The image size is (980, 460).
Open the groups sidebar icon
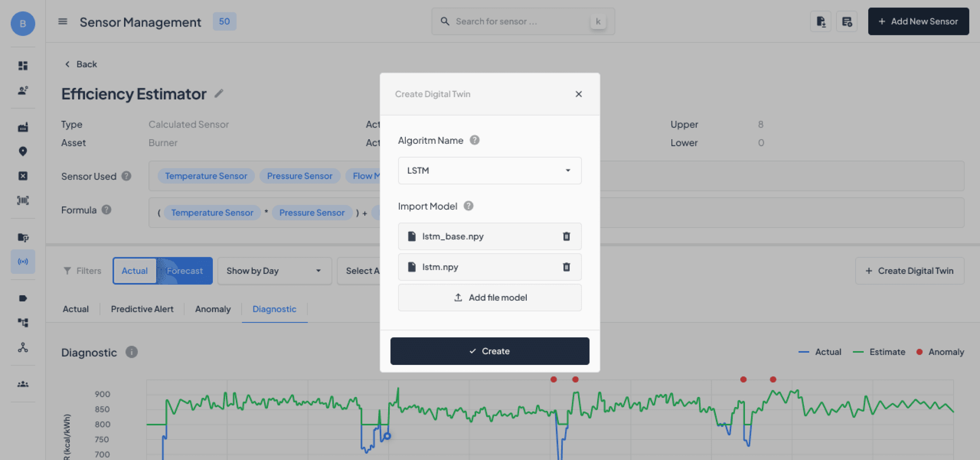tap(23, 384)
